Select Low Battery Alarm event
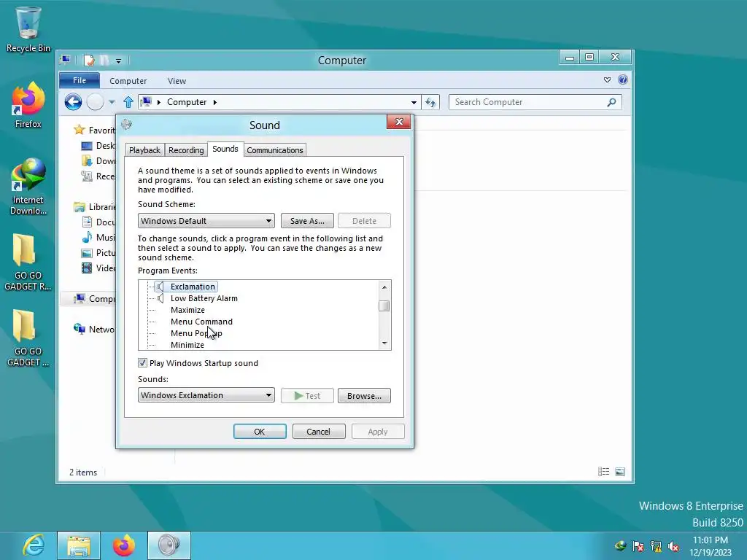Viewport: 747px width, 560px height. [204, 298]
